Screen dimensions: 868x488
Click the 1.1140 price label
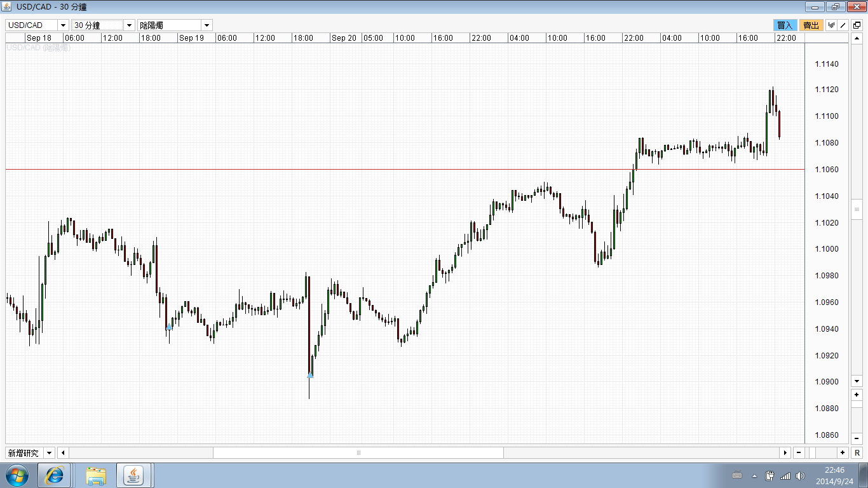tap(827, 64)
